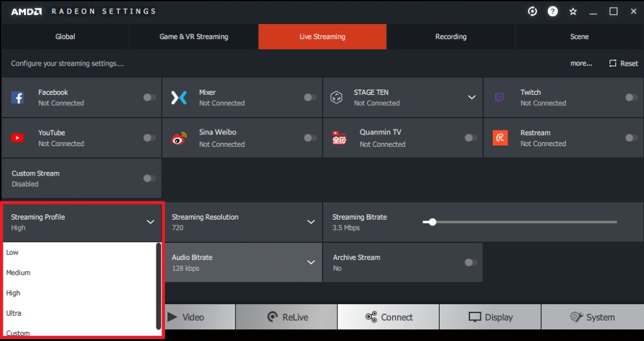This screenshot has height=341, width=644.
Task: Select the Live Streaming tab
Action: pos(323,36)
